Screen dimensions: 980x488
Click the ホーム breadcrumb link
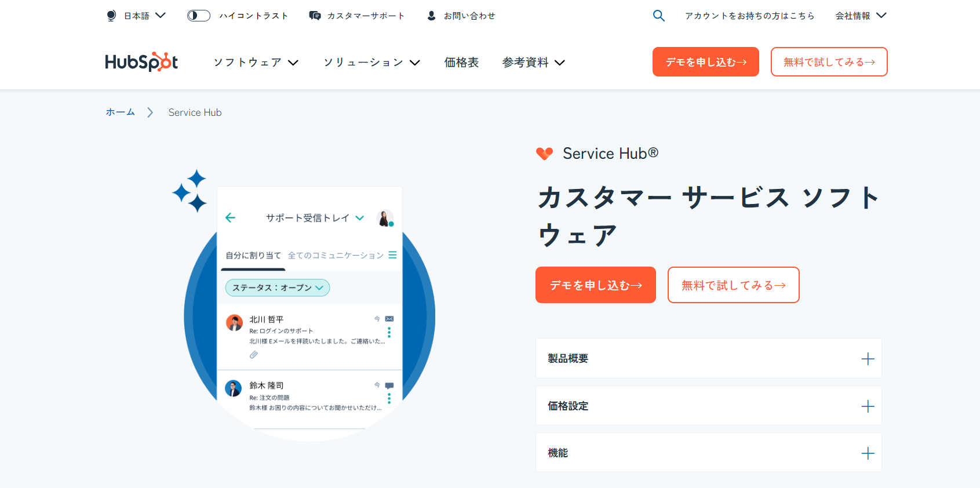coord(120,112)
